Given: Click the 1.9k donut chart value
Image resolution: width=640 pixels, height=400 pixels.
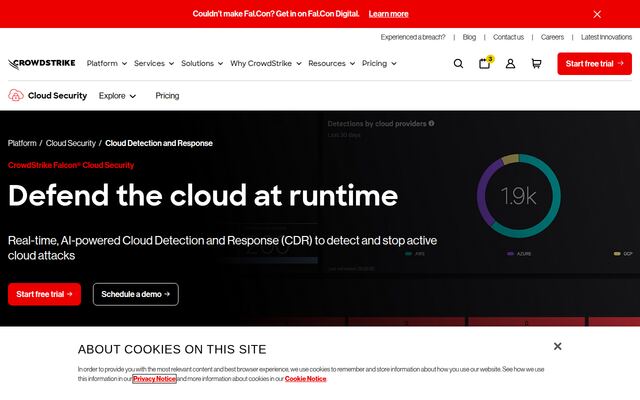Looking at the screenshot, I should point(518,196).
